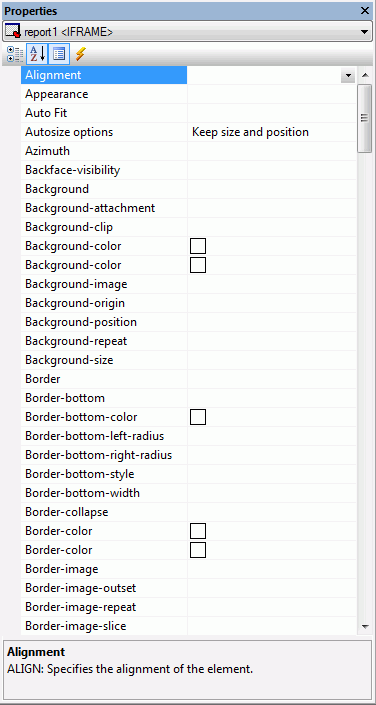Close the Properties panel
Viewport: 376px width, 705px height.
click(x=365, y=11)
